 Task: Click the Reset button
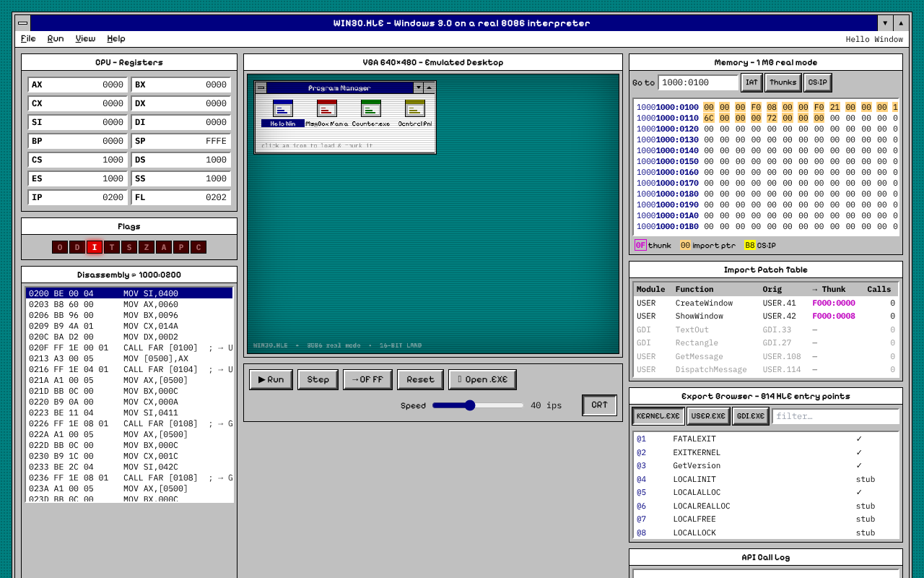pos(421,379)
